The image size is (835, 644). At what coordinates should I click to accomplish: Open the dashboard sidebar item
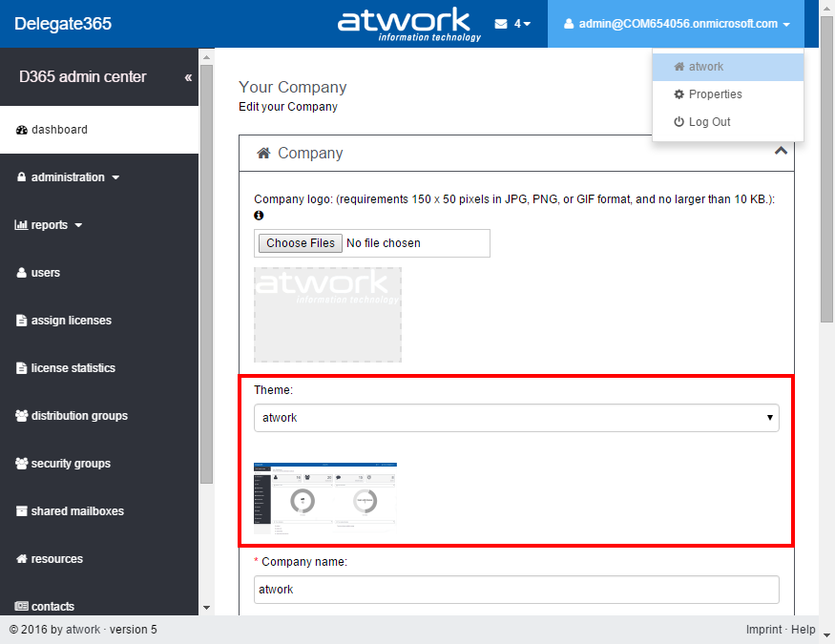click(59, 130)
